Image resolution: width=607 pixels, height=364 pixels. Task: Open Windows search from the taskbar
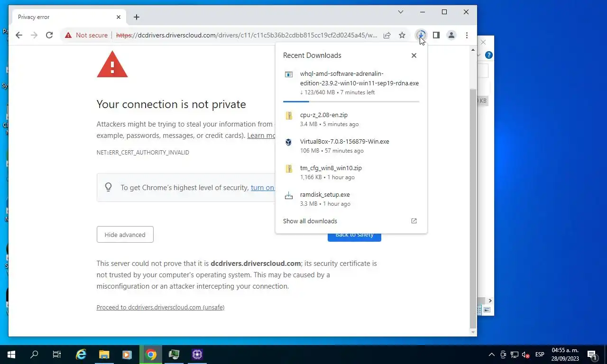(34, 354)
